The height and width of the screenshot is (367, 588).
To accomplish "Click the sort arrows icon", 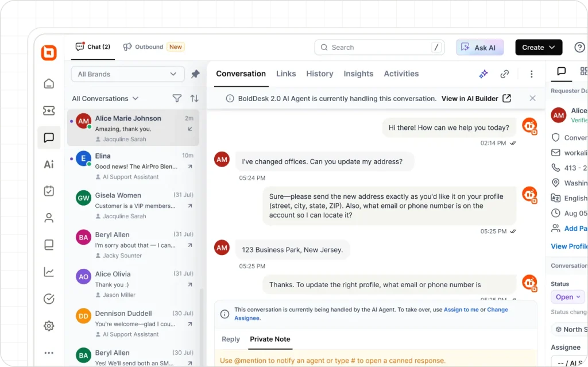I will click(x=194, y=98).
